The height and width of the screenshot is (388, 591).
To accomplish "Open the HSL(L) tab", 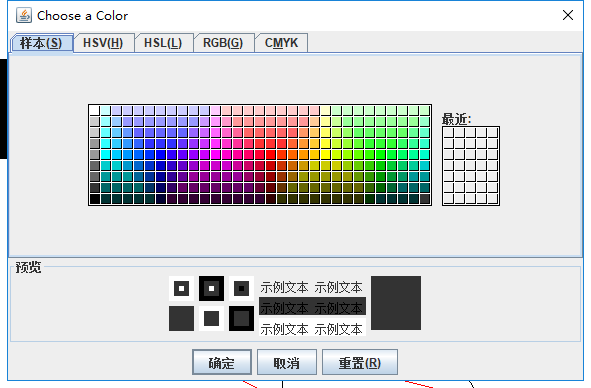I will click(164, 43).
